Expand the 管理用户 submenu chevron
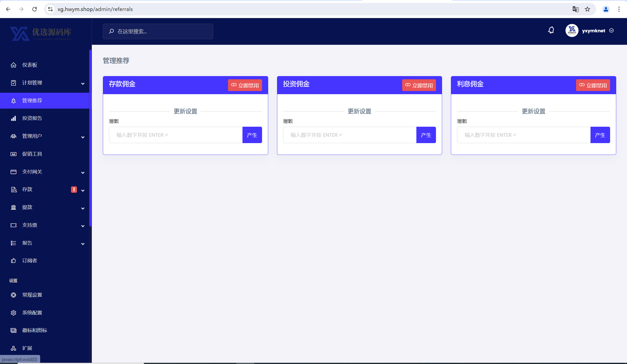 pos(83,137)
